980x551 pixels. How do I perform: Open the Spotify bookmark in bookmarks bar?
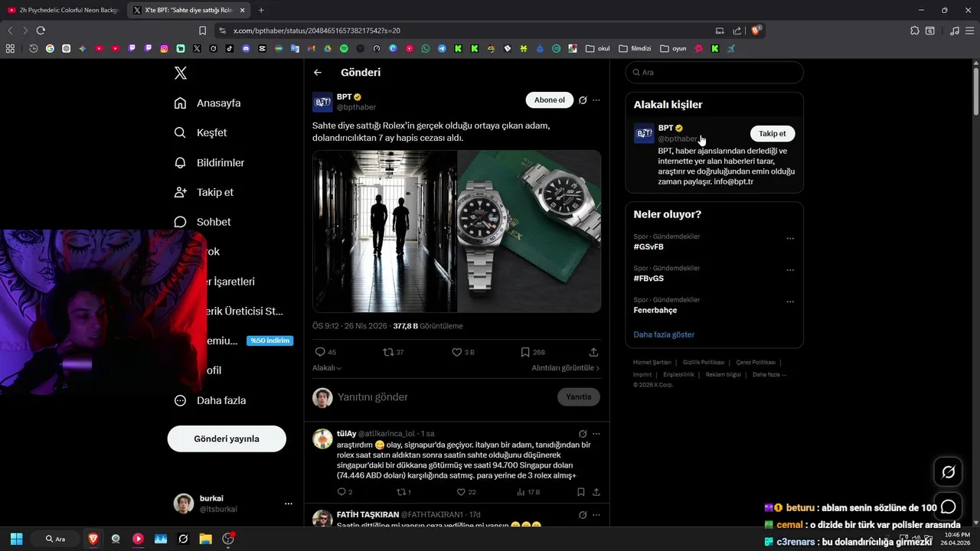(344, 48)
